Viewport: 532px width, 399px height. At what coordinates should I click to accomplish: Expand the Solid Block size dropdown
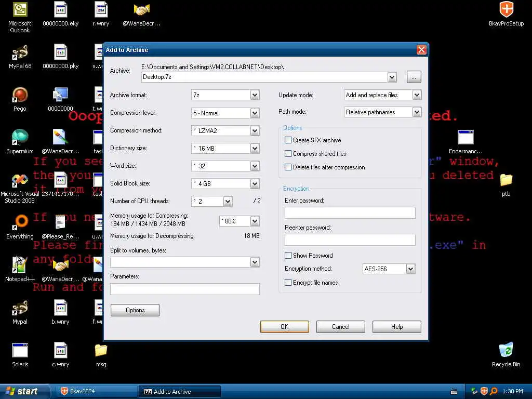pyautogui.click(x=255, y=183)
